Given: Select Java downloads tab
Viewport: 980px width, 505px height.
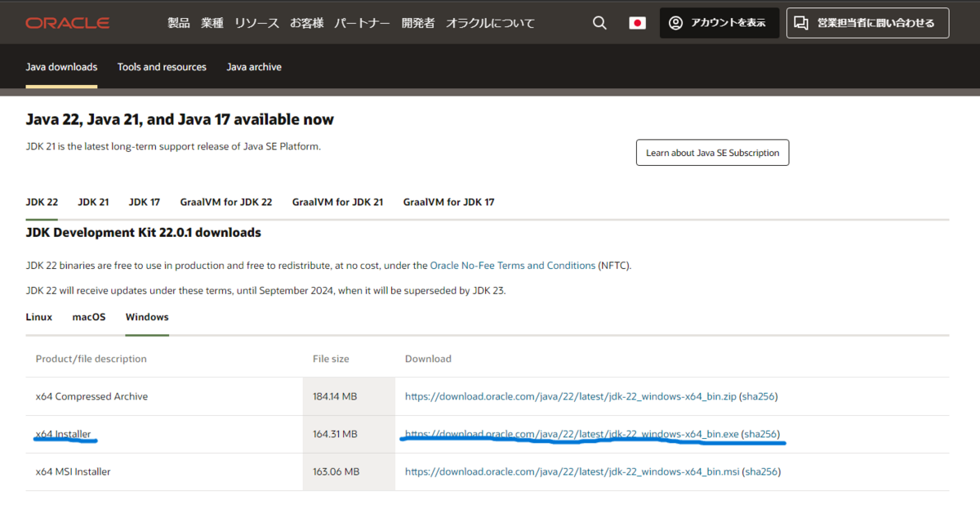Looking at the screenshot, I should click(x=61, y=67).
